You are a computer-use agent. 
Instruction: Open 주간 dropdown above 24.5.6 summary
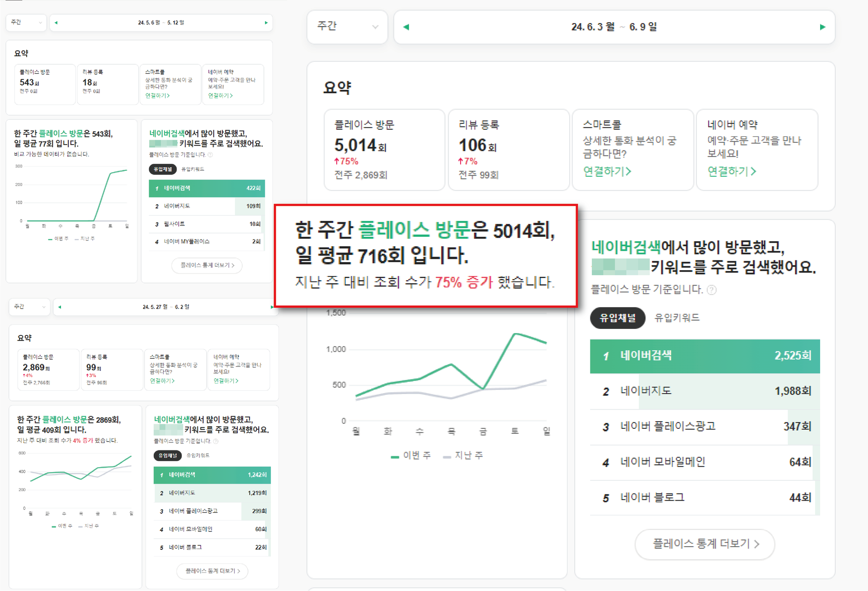coord(26,23)
